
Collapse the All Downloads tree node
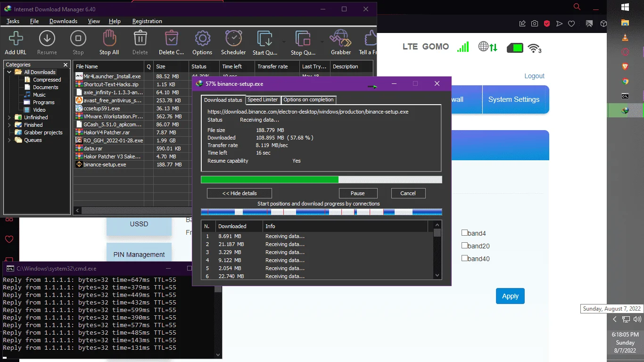pos(9,72)
